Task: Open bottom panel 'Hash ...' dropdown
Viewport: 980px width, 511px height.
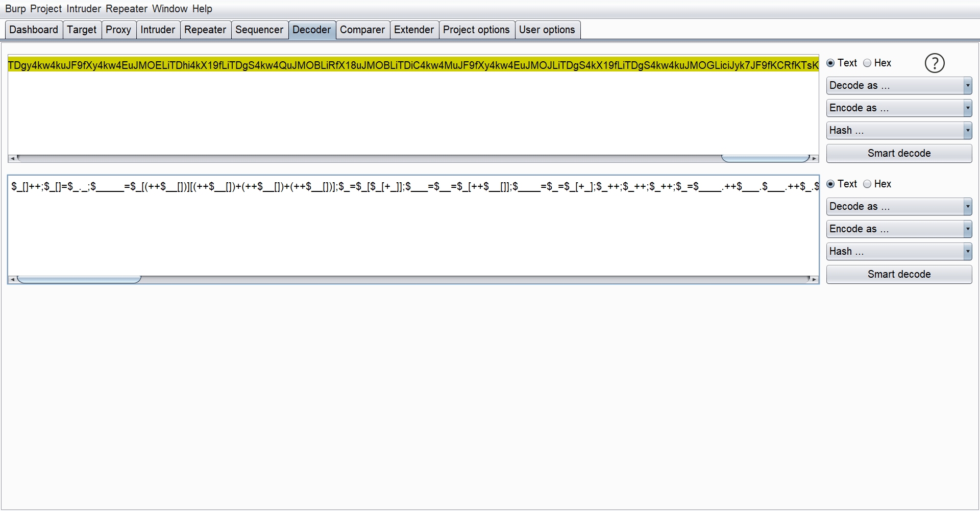Action: click(x=898, y=252)
